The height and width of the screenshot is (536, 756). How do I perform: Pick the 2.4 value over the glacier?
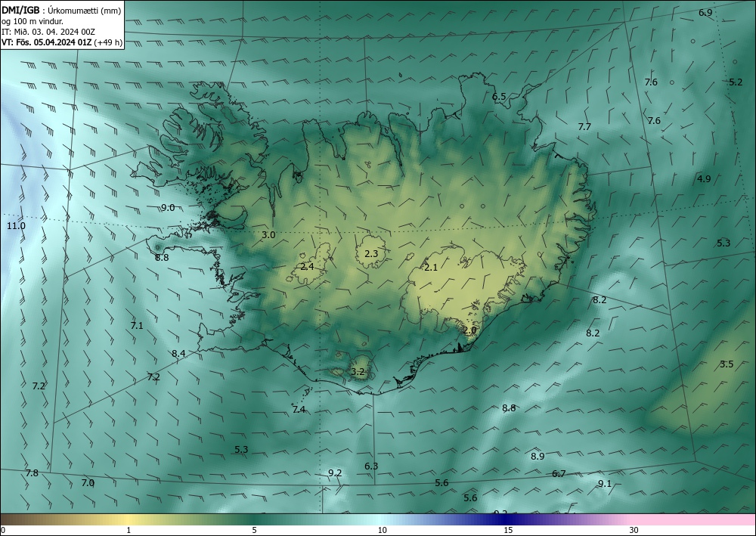(307, 267)
